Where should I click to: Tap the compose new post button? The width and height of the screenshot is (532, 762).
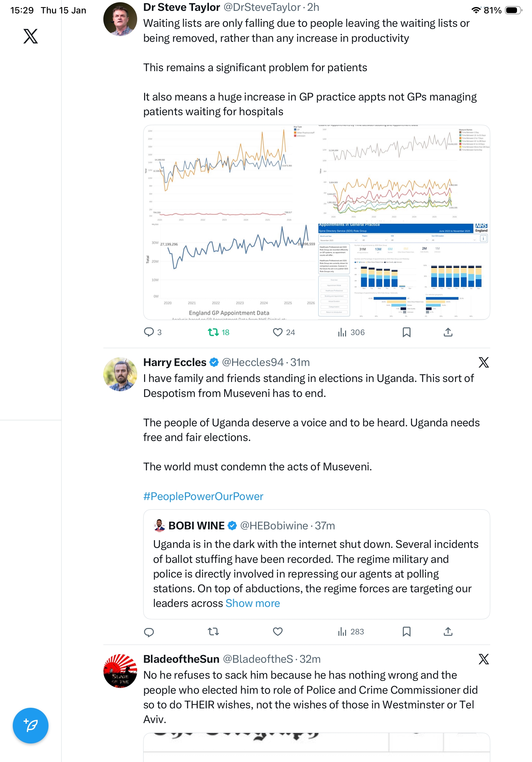point(30,725)
